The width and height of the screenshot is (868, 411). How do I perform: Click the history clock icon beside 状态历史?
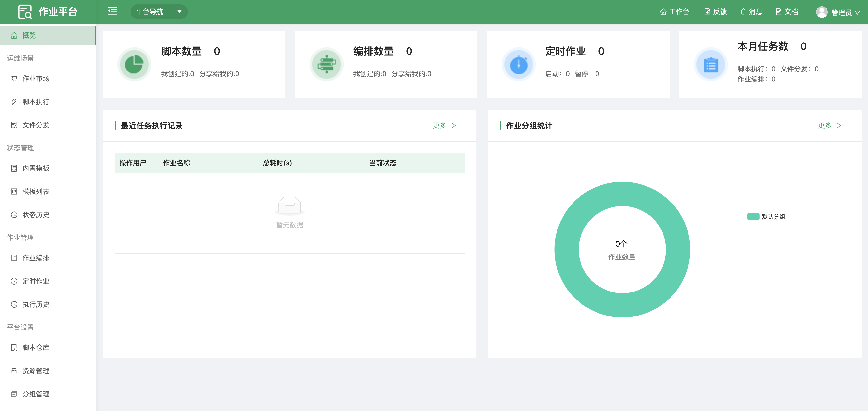click(14, 214)
